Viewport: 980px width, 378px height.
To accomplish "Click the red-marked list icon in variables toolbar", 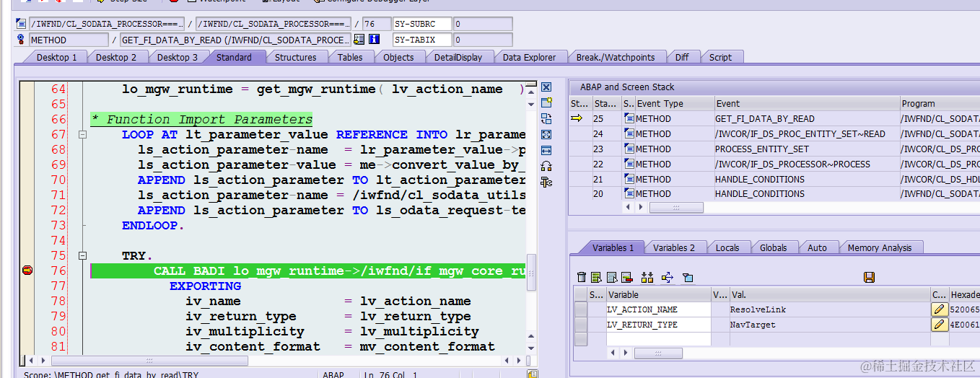I will coord(626,277).
